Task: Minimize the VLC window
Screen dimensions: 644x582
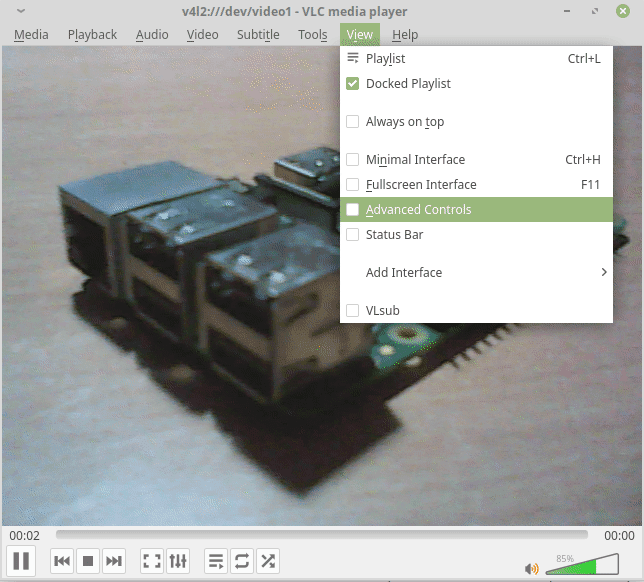Action: click(567, 11)
